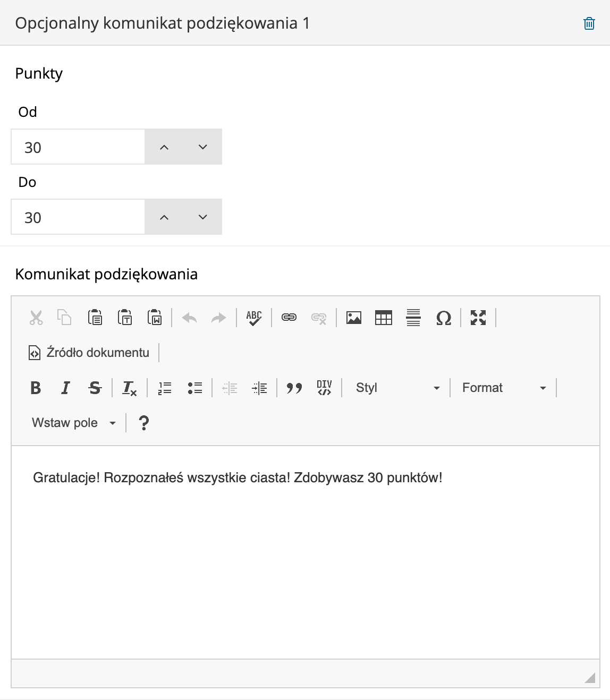Click the Do points input field
Screen dimensions: 610x700
(78, 217)
